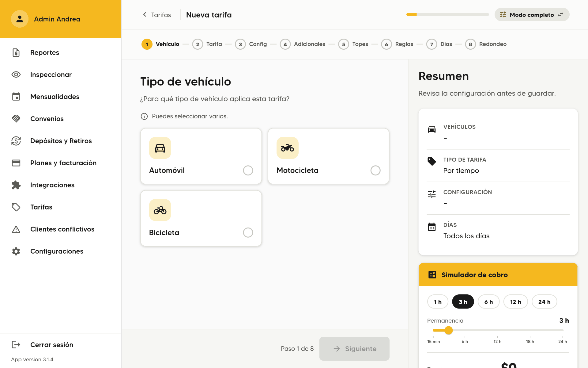This screenshot has height=368, width=588.
Task: Click the info icon beside Puedes seleccionar varios
Action: (x=144, y=116)
